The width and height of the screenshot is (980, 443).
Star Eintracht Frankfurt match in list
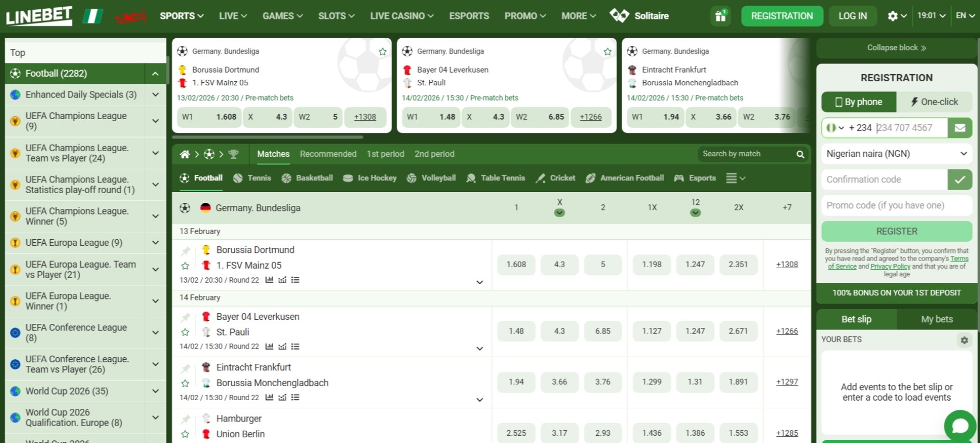point(185,383)
